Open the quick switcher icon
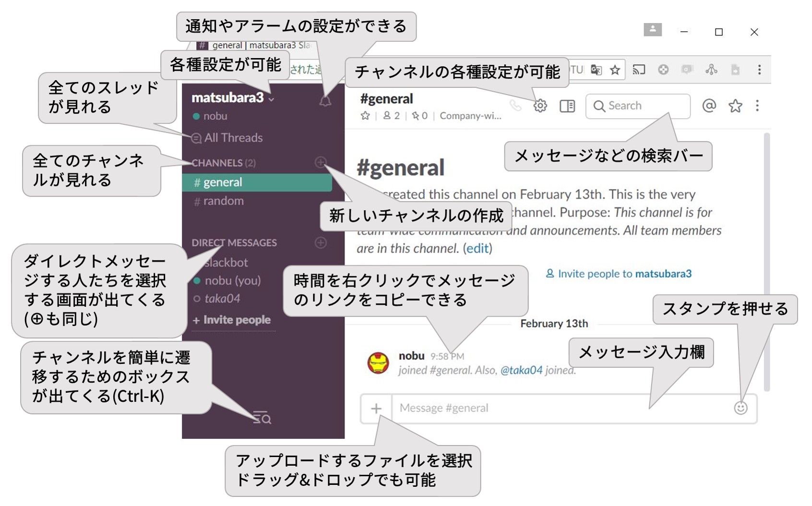Image resolution: width=812 pixels, height=506 pixels. click(262, 418)
